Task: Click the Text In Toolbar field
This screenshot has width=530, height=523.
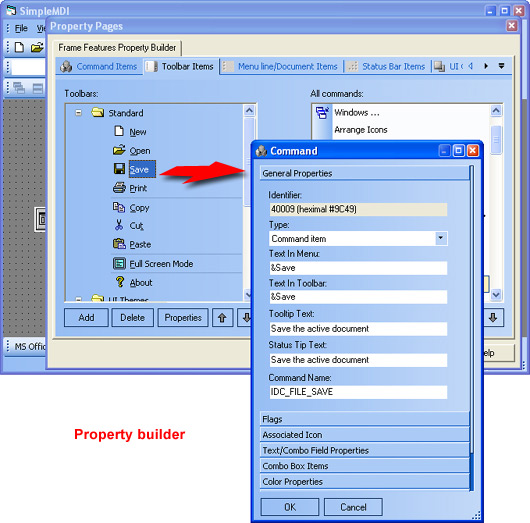Action: pyautogui.click(x=358, y=297)
